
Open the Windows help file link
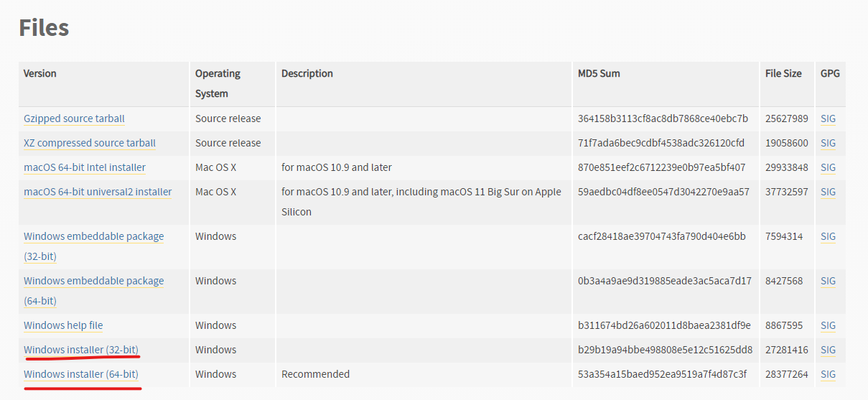pos(63,325)
